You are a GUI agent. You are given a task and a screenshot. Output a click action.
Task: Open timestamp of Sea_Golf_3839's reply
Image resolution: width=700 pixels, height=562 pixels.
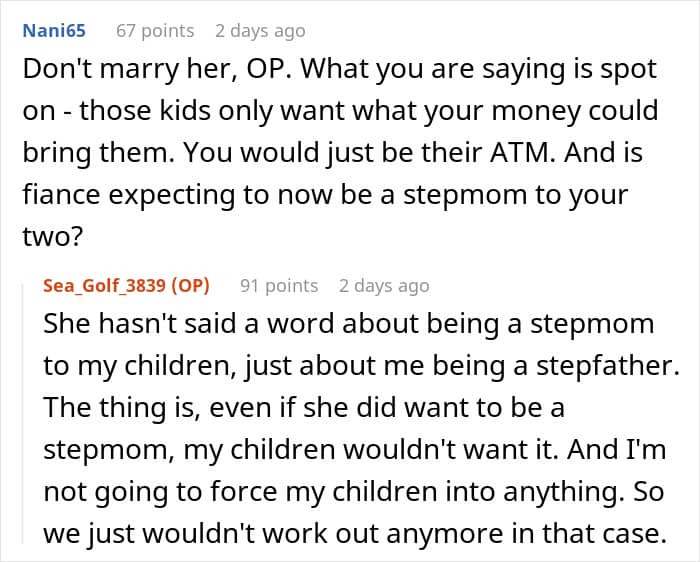(x=386, y=285)
